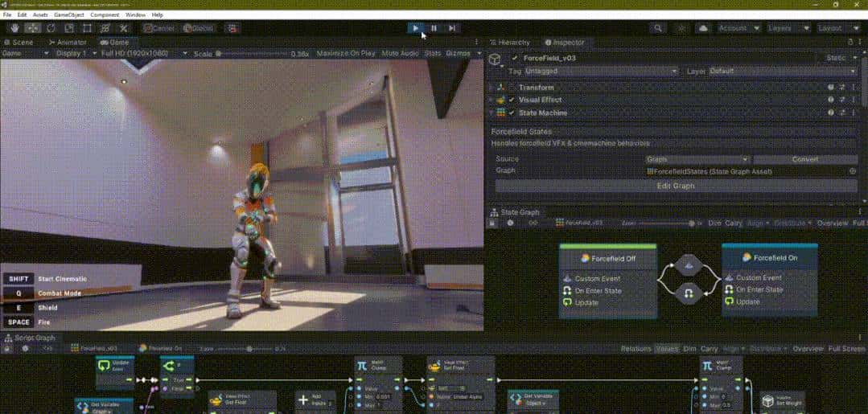Click the Game view Scale slider
The width and height of the screenshot is (868, 414).
coord(251,54)
